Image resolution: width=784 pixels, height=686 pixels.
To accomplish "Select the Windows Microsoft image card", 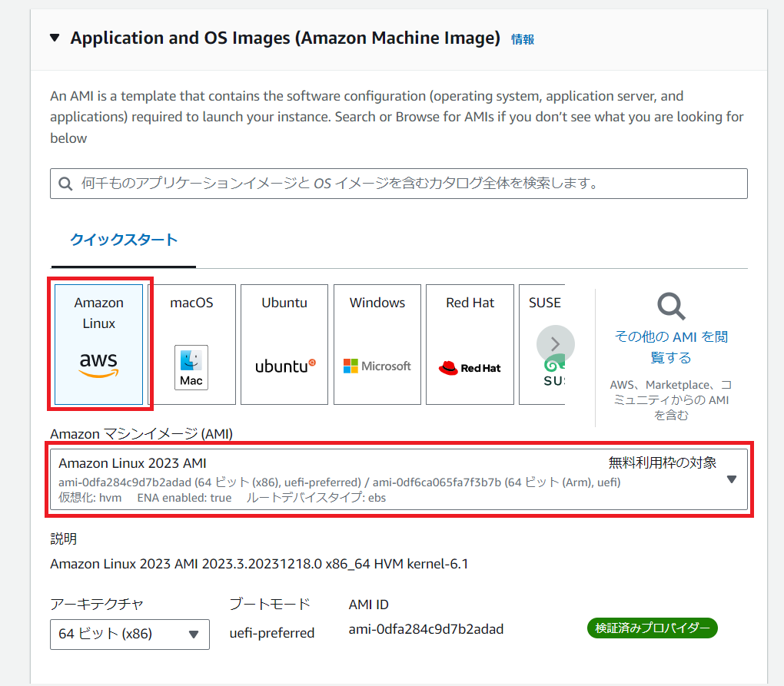I will [377, 343].
